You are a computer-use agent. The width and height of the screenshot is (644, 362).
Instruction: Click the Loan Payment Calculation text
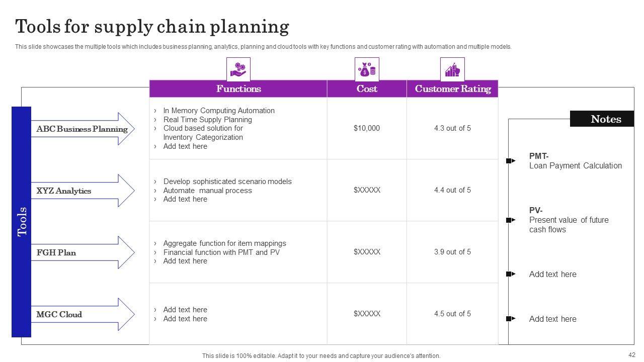point(575,166)
